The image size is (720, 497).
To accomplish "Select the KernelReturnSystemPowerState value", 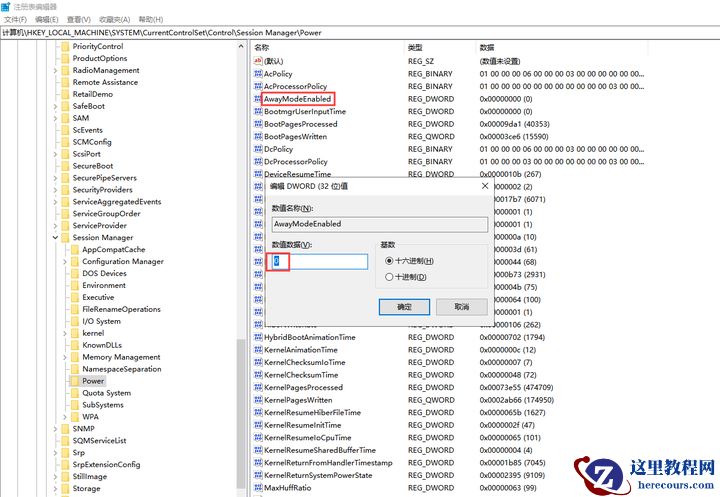I will [318, 475].
